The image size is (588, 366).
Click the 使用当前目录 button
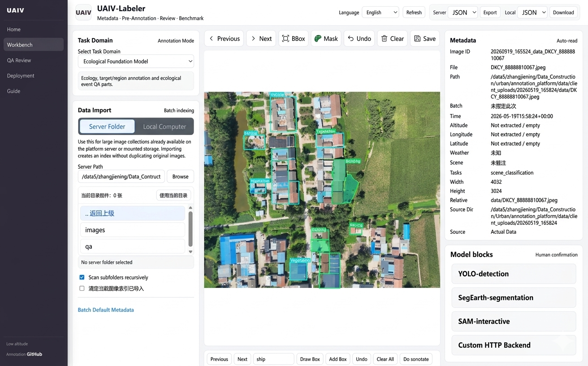click(x=173, y=196)
